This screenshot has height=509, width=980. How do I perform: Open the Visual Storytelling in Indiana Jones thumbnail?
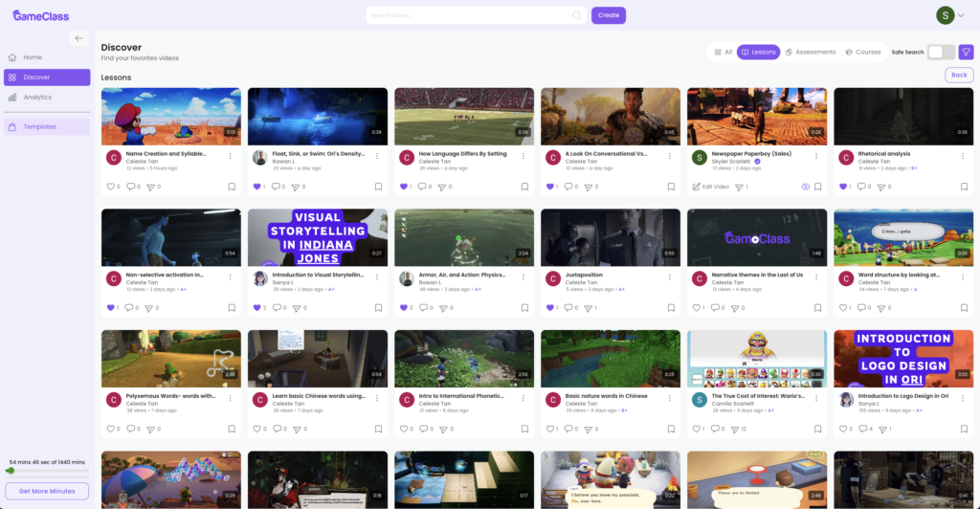(318, 238)
